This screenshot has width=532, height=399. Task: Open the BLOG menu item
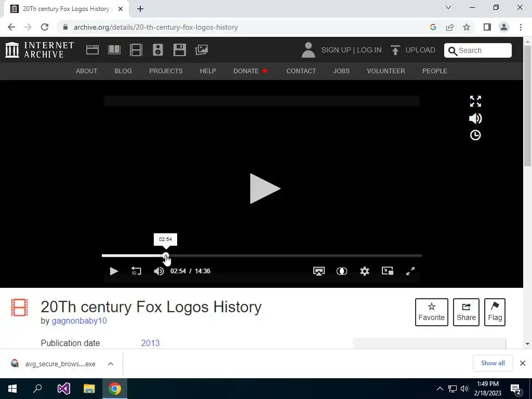pyautogui.click(x=123, y=71)
